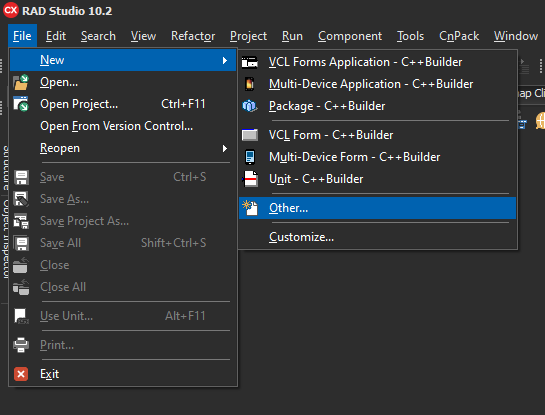Click the VCL Form icon
Image resolution: width=545 pixels, height=415 pixels.
[250, 135]
